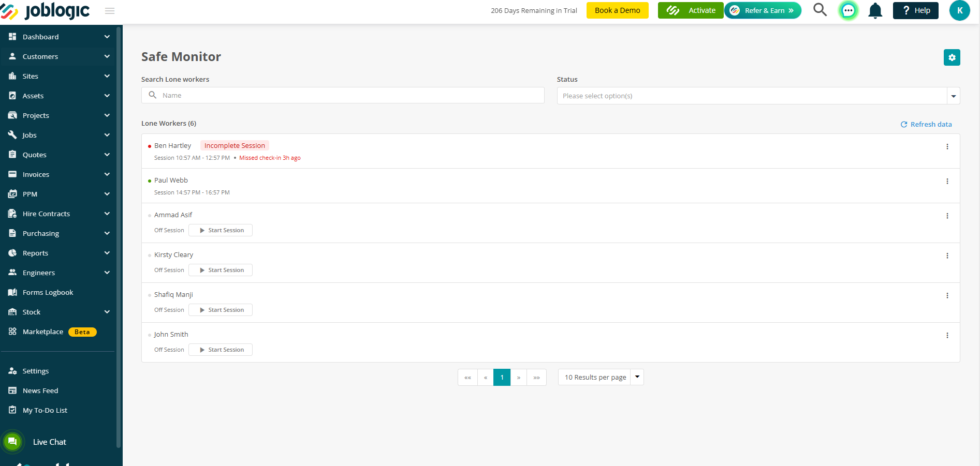Click the Search Lone workers Name field

pos(343,95)
